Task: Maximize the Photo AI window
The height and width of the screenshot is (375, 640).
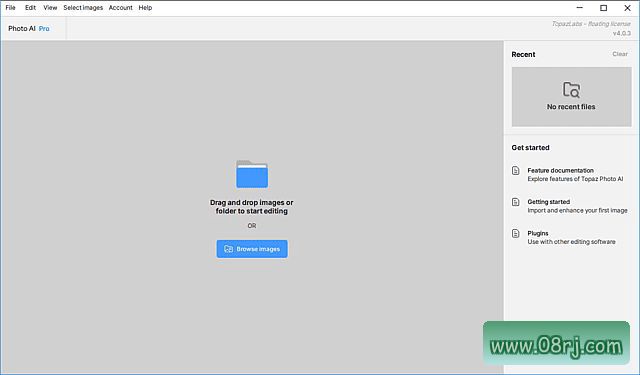Action: click(603, 8)
